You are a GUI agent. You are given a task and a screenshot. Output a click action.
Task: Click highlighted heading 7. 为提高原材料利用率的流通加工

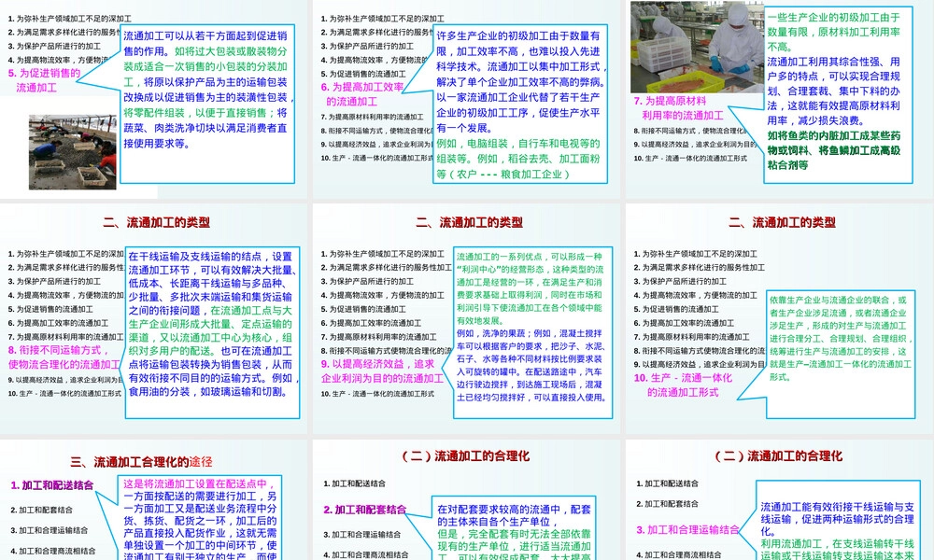coord(678,108)
